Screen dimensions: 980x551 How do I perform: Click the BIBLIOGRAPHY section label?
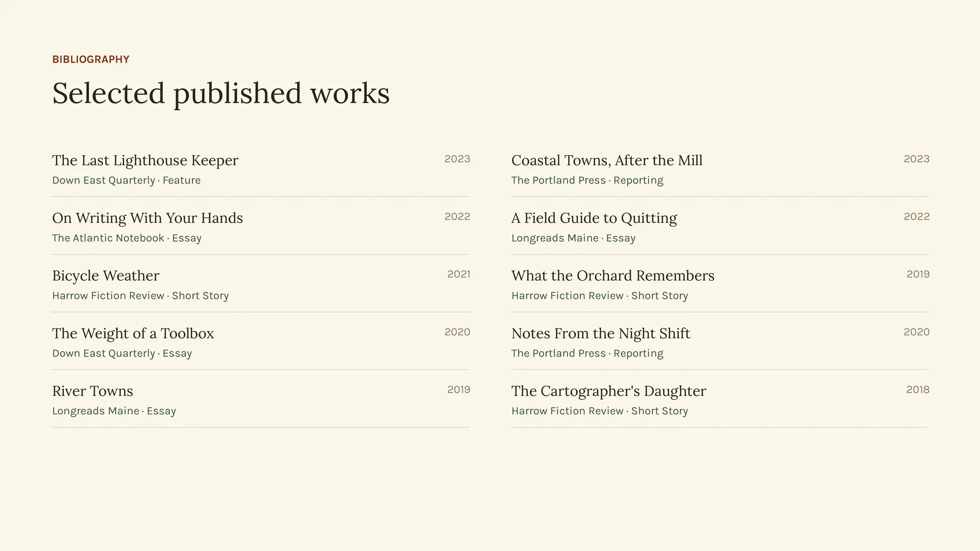[91, 59]
